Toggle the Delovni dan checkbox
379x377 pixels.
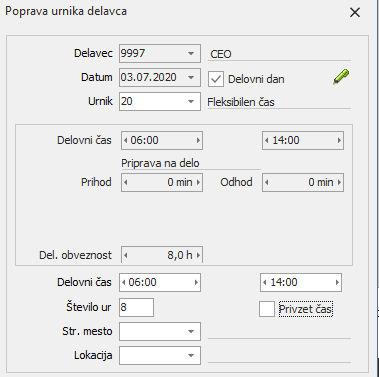pyautogui.click(x=216, y=79)
